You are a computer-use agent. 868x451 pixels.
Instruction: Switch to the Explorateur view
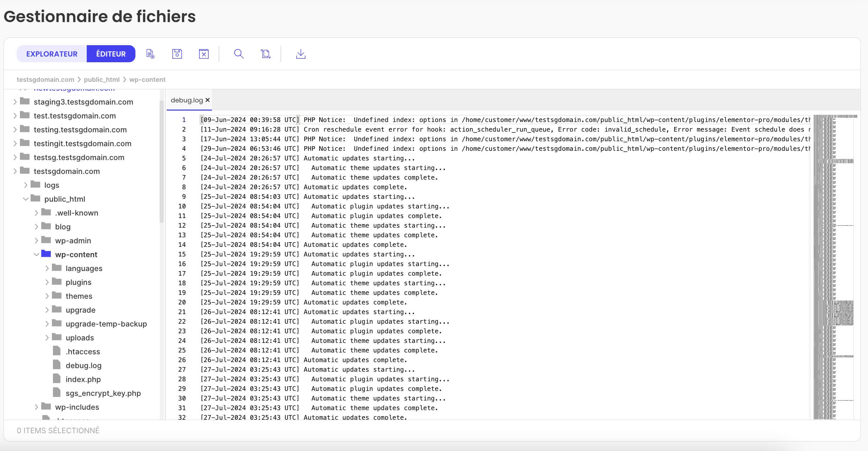(52, 54)
